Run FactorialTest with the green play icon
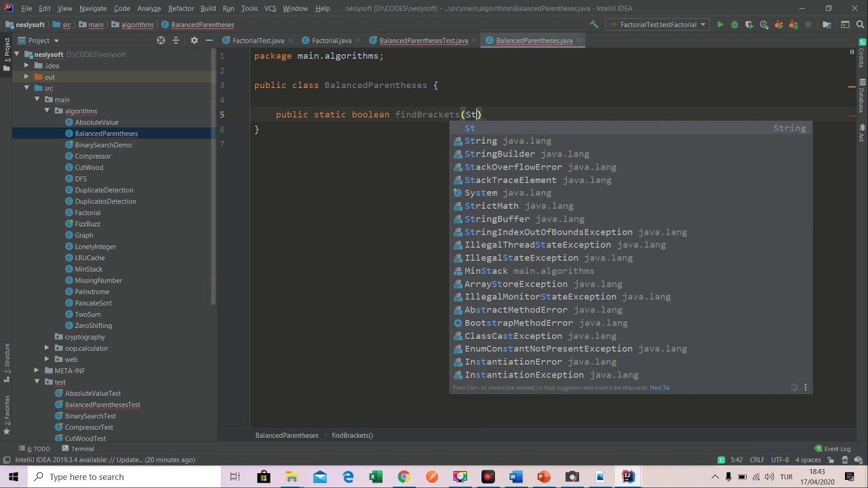Viewport: 868px width, 488px height. (x=720, y=24)
